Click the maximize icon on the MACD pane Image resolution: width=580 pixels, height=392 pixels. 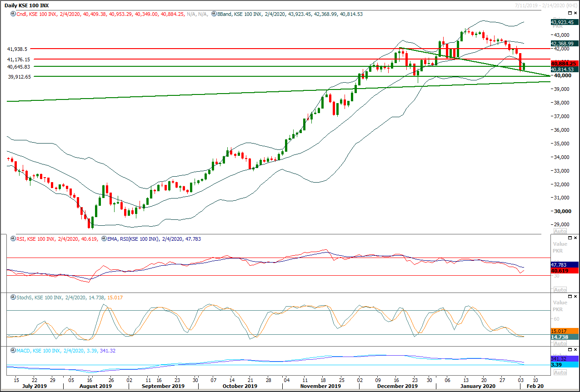[x=570, y=349]
